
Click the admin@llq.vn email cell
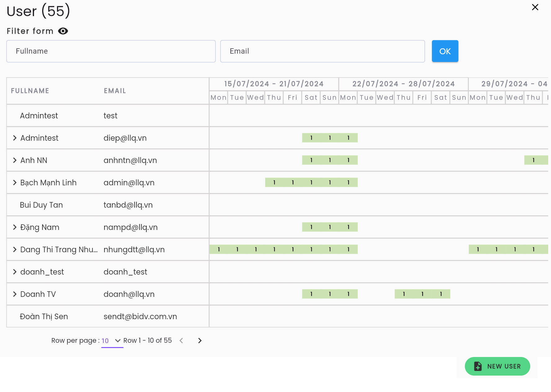click(129, 183)
